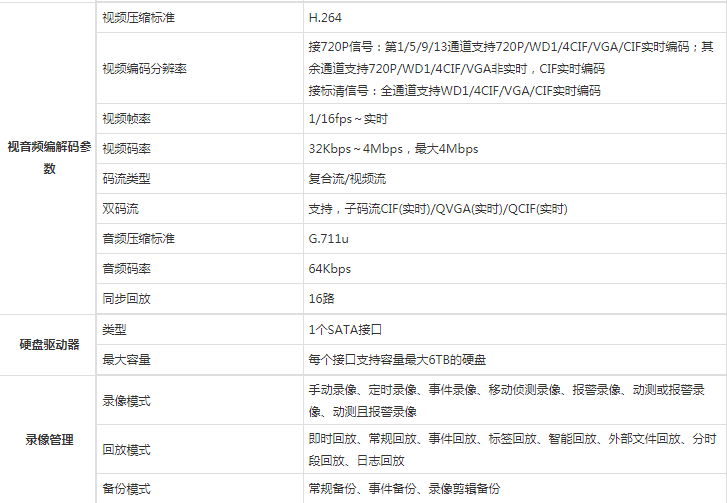The height and width of the screenshot is (503, 727).
Task: Click the G.711u audio codec value
Action: pyautogui.click(x=329, y=239)
